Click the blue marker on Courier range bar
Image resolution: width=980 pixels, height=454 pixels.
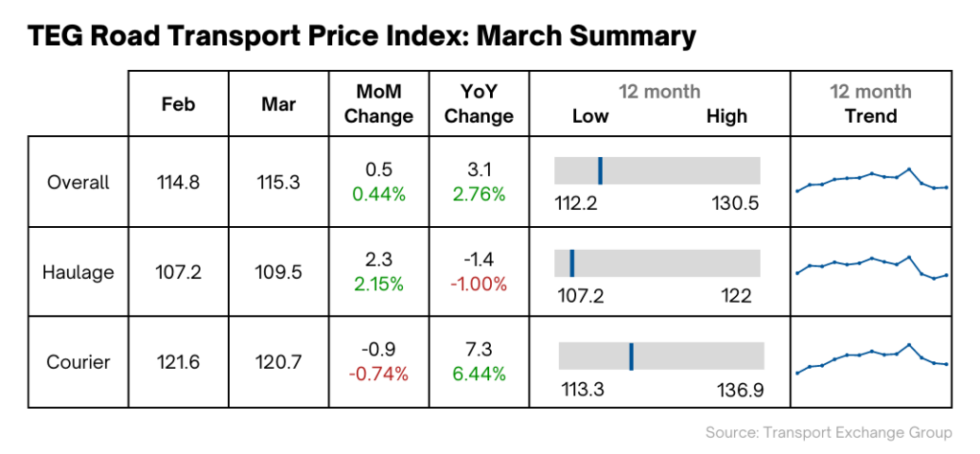point(632,355)
